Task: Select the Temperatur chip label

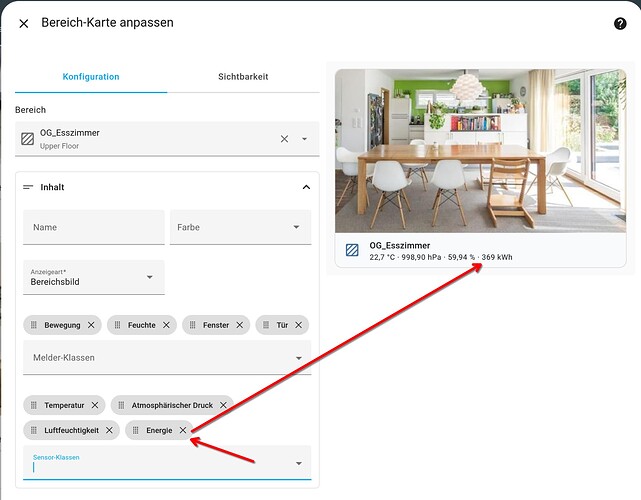Action: click(64, 405)
